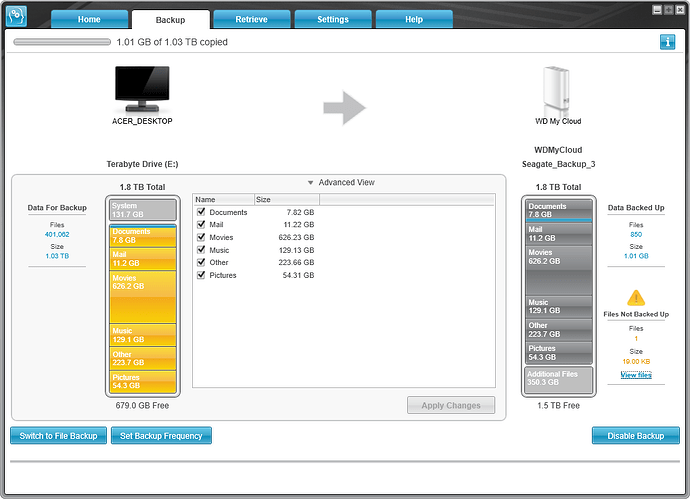Click the 1.03 TB backup size value
The height and width of the screenshot is (499, 690).
pos(57,256)
